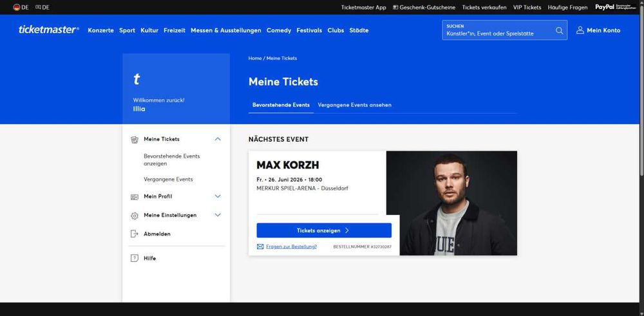Viewport: 644px width, 316px height.
Task: Expand the Mein Profil section chevron
Action: tap(218, 196)
